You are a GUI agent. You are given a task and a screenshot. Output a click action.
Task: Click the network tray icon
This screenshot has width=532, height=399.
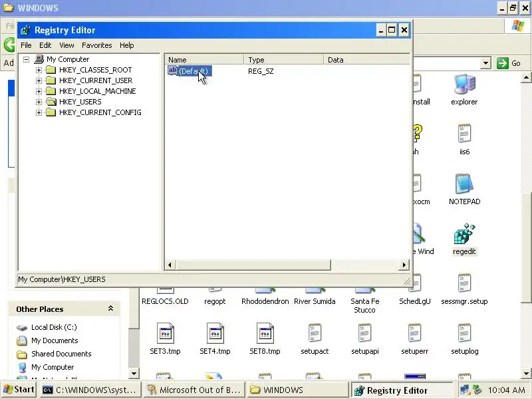(x=464, y=390)
